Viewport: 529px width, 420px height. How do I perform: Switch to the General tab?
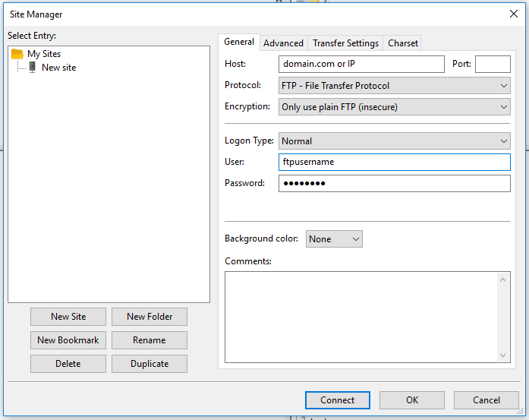239,42
